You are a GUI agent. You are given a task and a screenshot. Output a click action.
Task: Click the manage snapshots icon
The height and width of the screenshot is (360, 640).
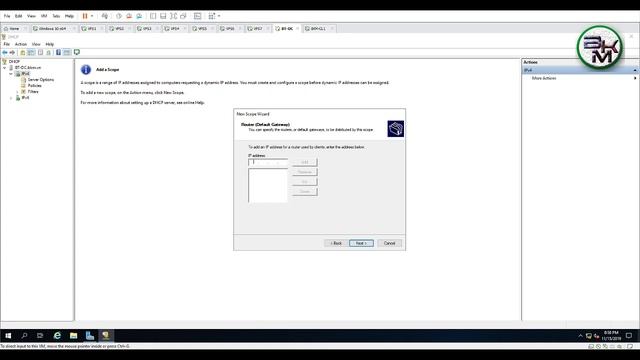pyautogui.click(x=139, y=16)
